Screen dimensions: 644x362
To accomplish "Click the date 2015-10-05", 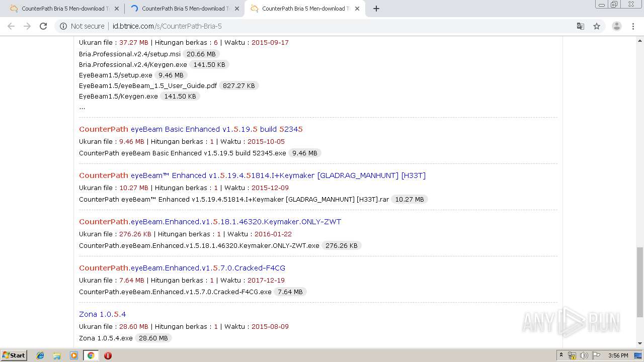I will click(x=266, y=142).
